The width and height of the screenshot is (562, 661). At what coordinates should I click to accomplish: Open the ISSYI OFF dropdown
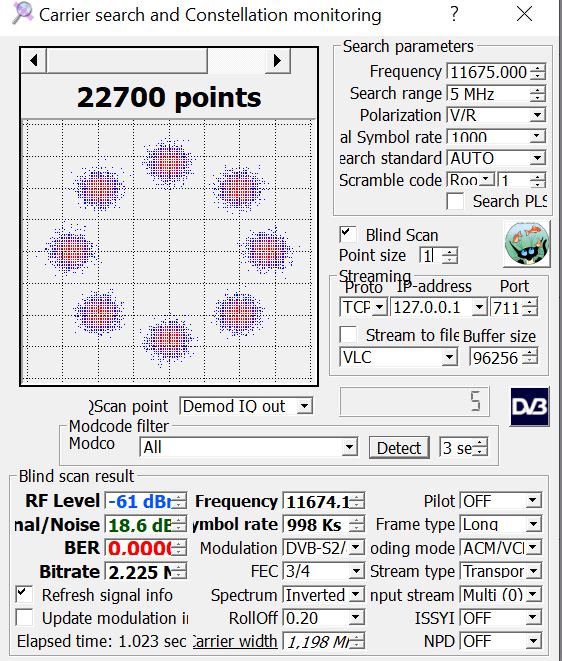pyautogui.click(x=533, y=618)
